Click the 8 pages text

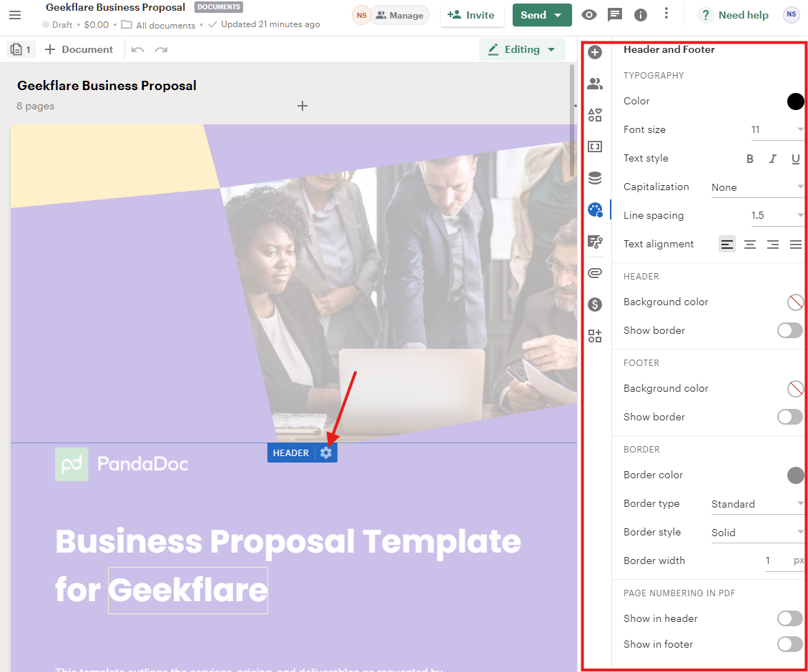point(36,106)
